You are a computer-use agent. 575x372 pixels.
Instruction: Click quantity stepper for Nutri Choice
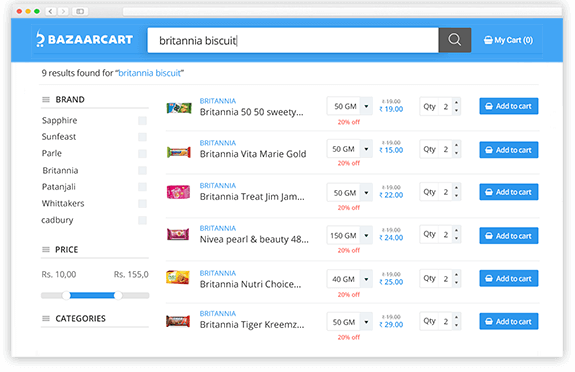pos(457,278)
